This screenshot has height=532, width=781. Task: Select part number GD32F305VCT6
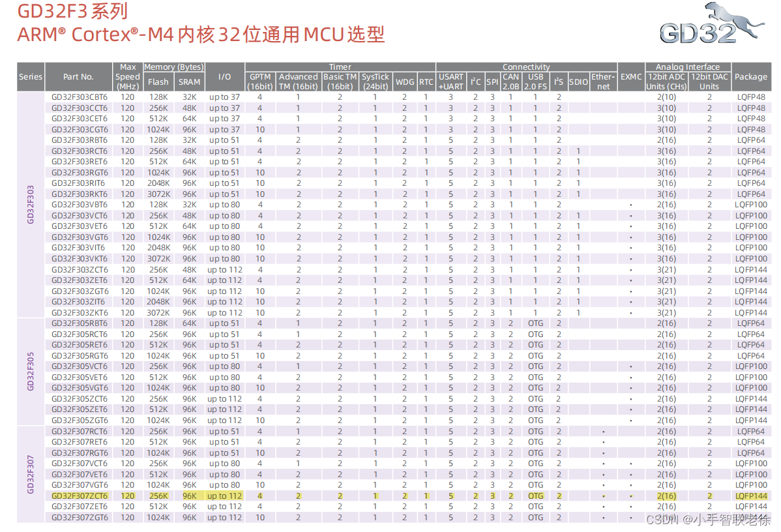click(80, 366)
